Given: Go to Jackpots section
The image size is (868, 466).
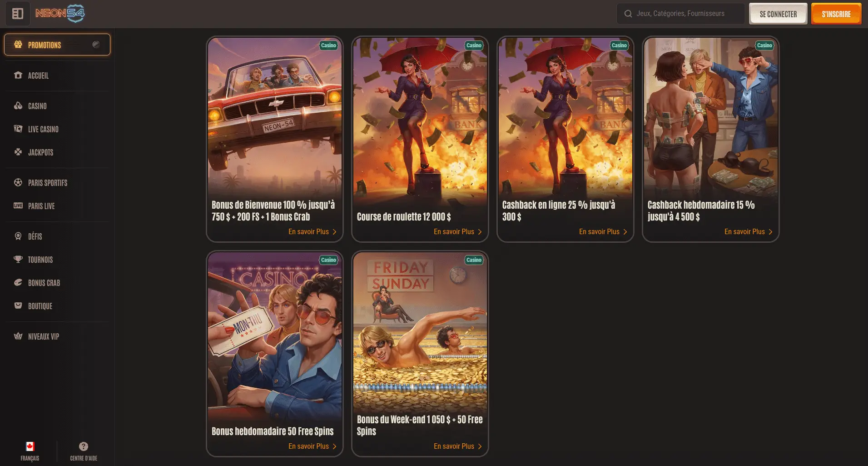Looking at the screenshot, I should (x=57, y=152).
